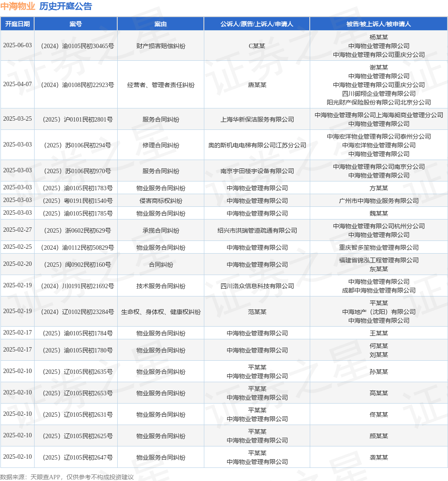
Task: Click the 财产损害赔偿纠纷 cause cell
Action: [x=161, y=46]
